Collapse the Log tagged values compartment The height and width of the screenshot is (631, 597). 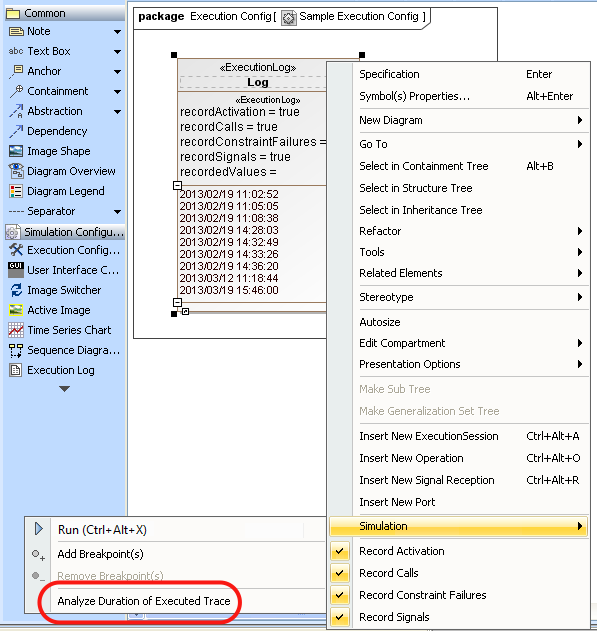click(177, 186)
